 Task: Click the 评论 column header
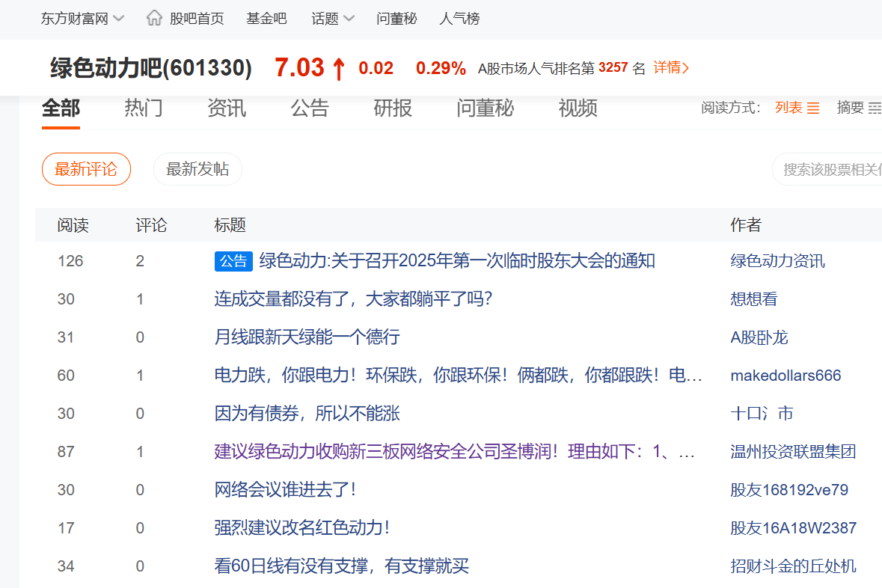[x=151, y=225]
